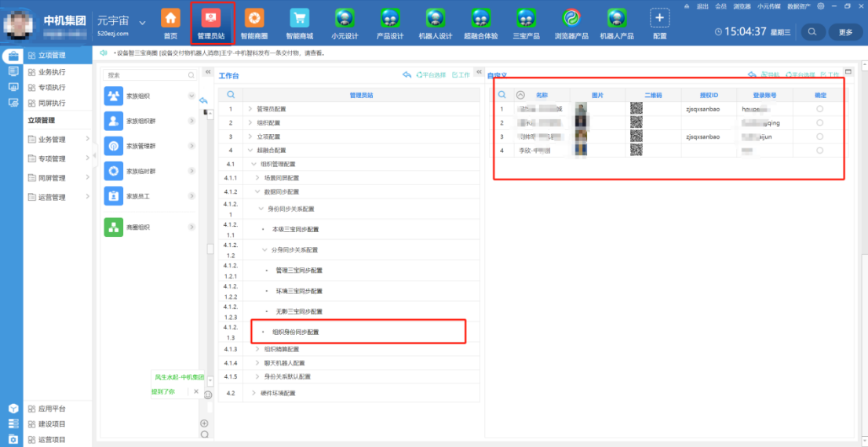Collapse the 超融合配置 tree node
Viewport: 868px width, 447px height.
(250, 151)
